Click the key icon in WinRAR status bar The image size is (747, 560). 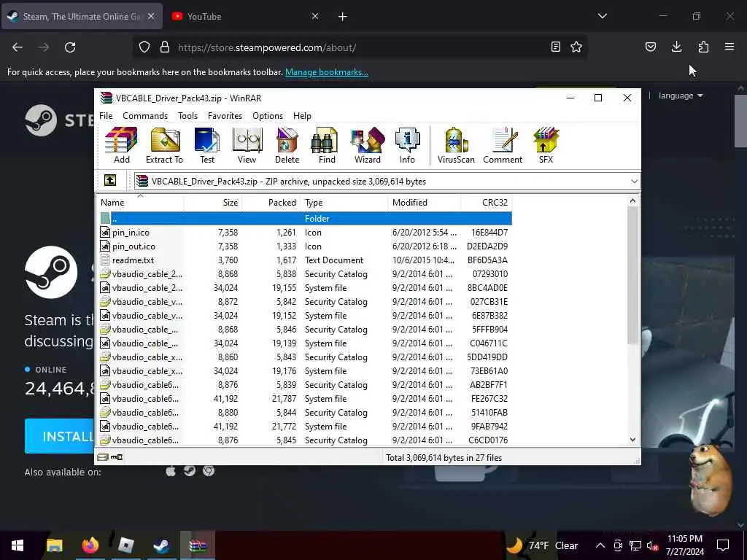click(117, 457)
